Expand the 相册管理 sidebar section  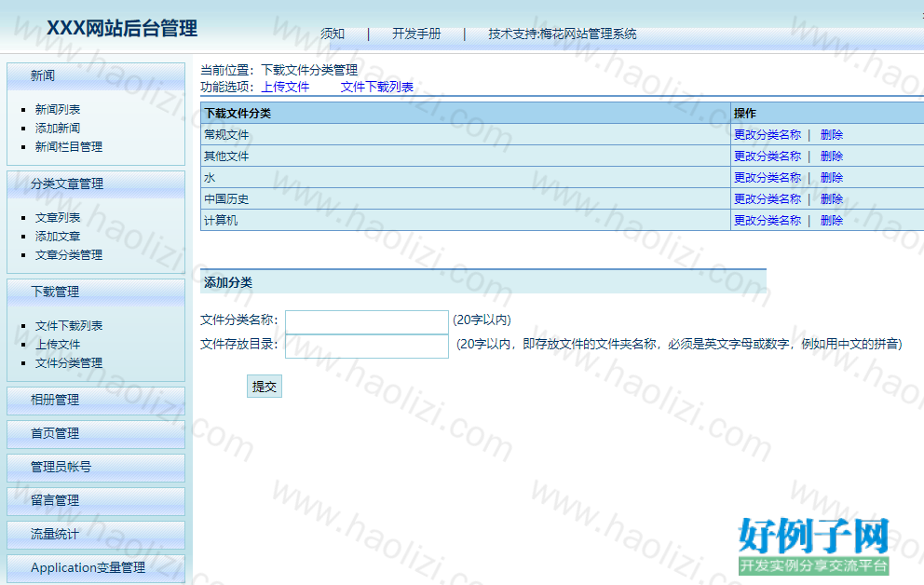coord(96,401)
